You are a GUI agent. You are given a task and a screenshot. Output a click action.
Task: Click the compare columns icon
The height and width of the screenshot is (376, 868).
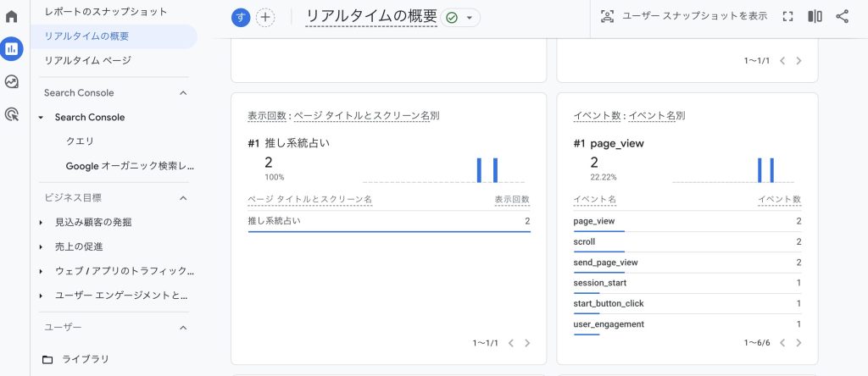(x=815, y=16)
